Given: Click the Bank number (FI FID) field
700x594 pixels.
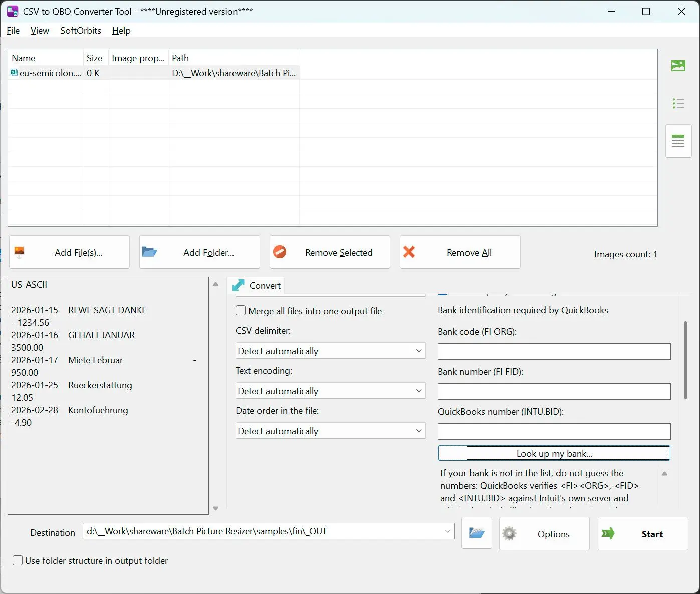Looking at the screenshot, I should (x=554, y=391).
